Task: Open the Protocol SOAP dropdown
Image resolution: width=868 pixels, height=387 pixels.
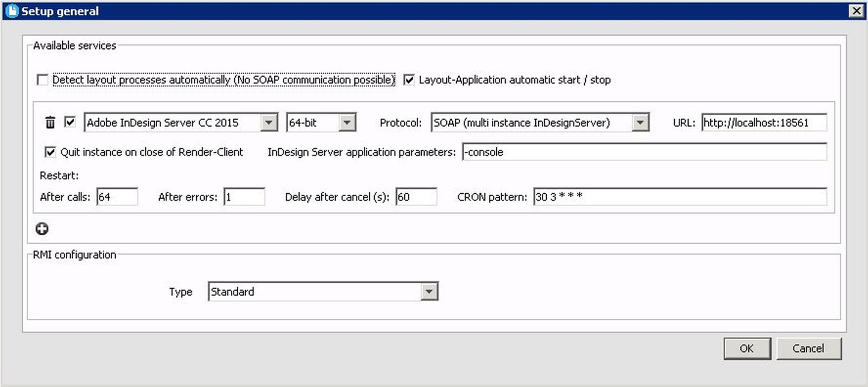Action: click(640, 123)
